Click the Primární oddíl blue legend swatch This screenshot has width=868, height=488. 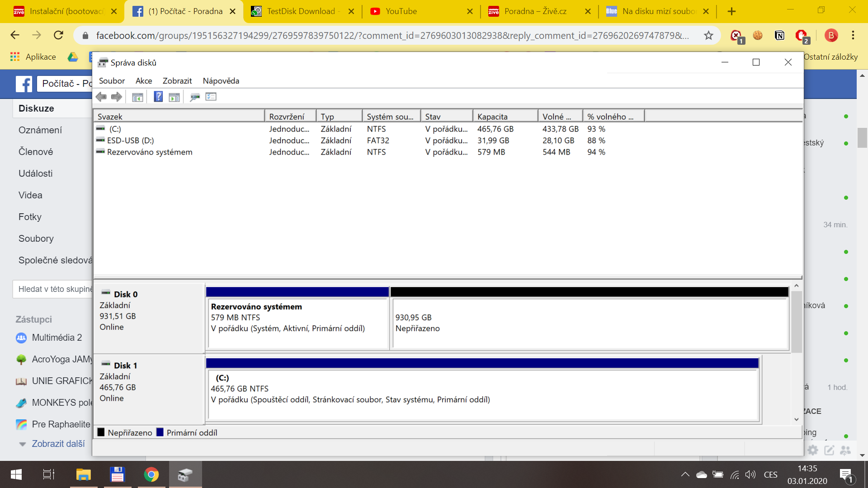tap(160, 432)
